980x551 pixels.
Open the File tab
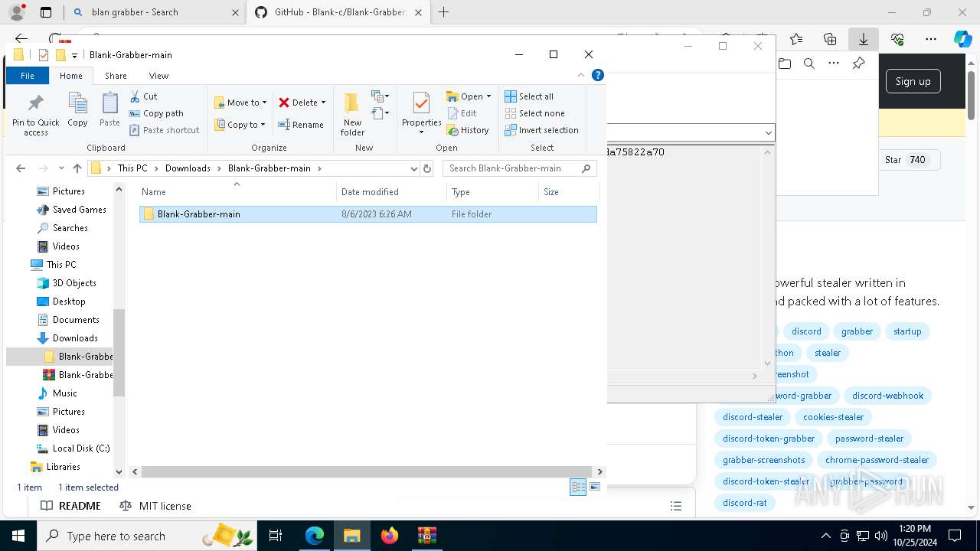tap(28, 76)
